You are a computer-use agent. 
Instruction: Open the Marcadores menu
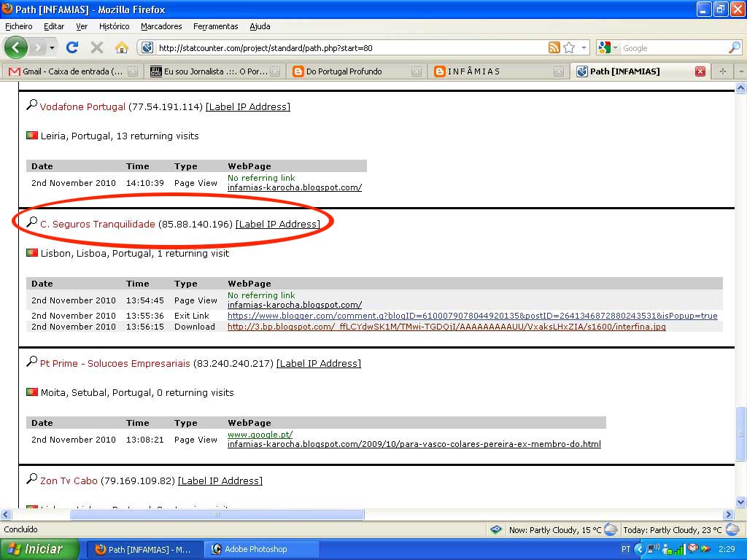(161, 26)
